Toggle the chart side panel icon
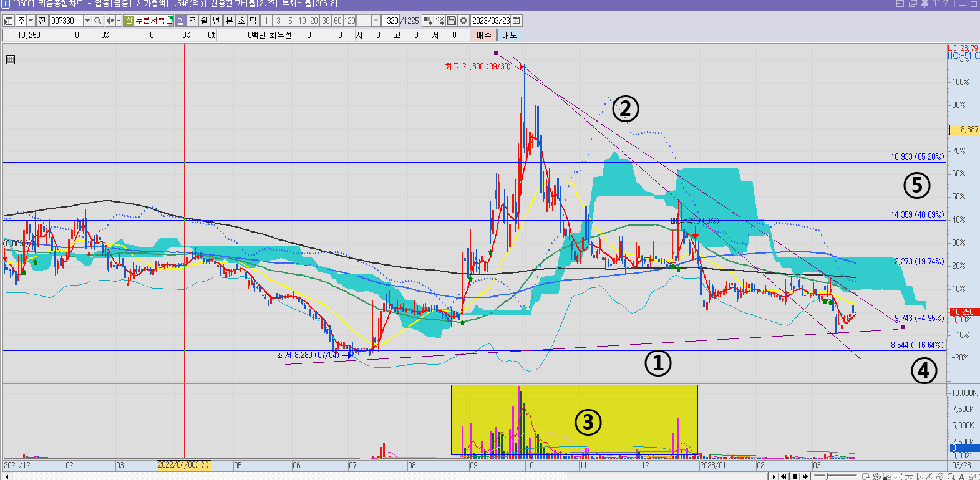The image size is (980, 480). (x=9, y=21)
